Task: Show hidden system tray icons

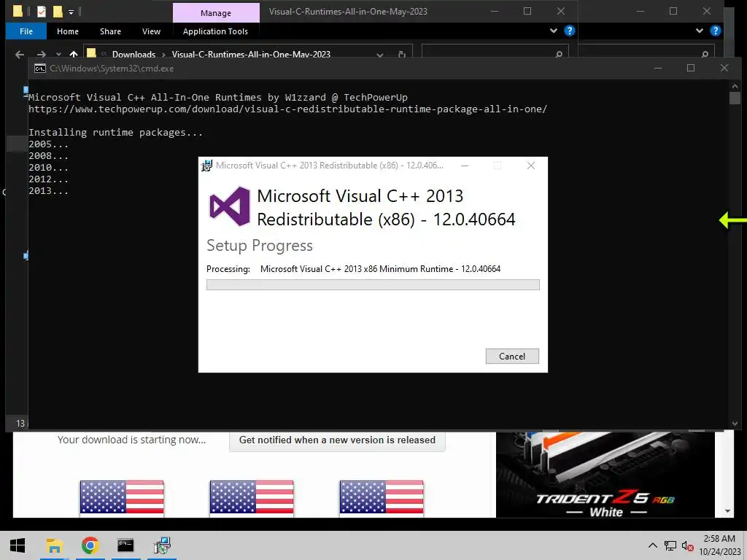Action: [653, 545]
